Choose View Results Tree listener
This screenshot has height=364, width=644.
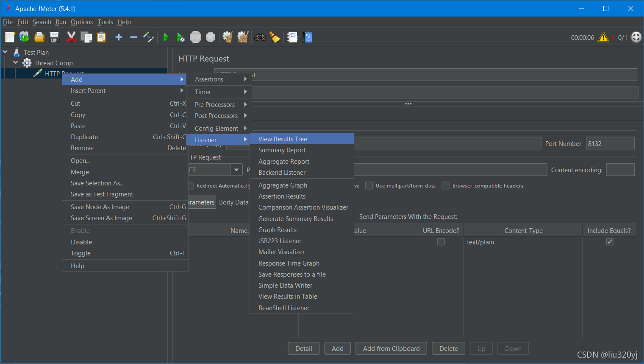(x=302, y=139)
